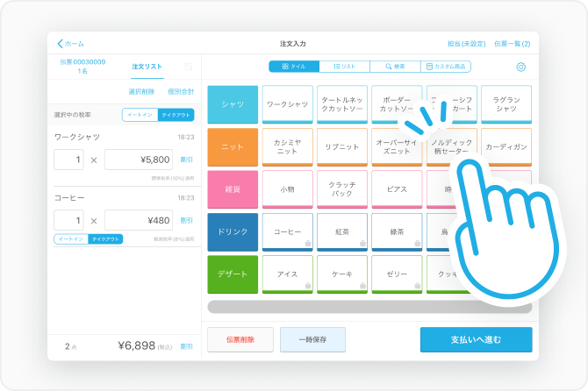Select the ドリンク category tile
588x391 pixels.
pyautogui.click(x=233, y=231)
